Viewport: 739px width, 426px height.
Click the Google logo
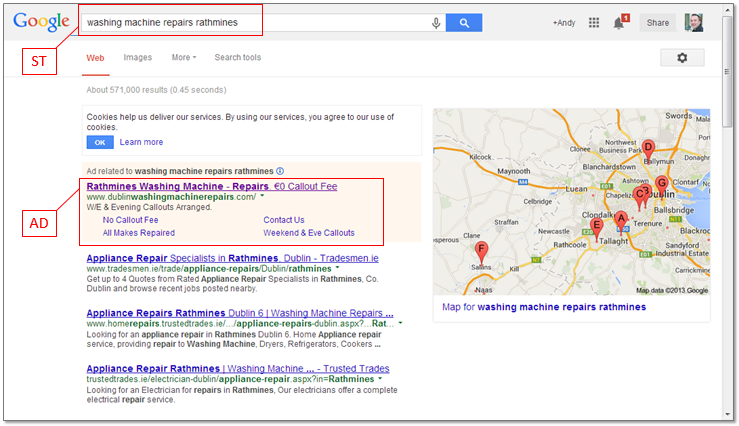[x=41, y=22]
